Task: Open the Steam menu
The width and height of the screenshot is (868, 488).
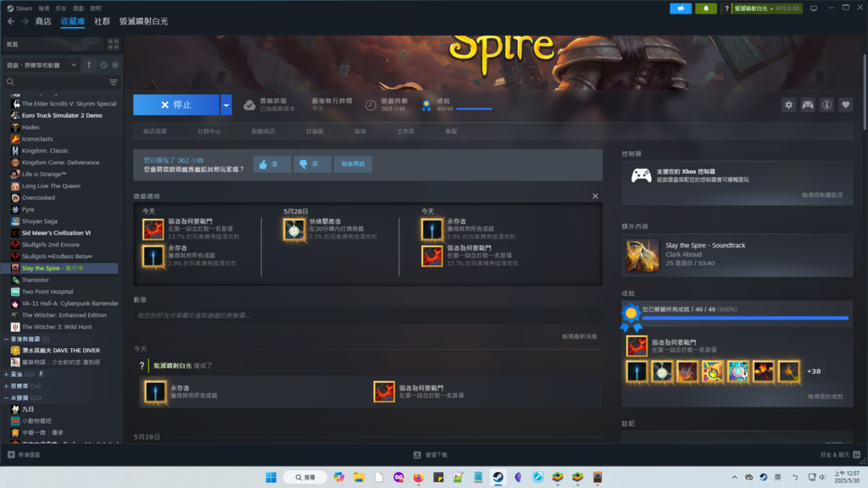Action: 20,8
